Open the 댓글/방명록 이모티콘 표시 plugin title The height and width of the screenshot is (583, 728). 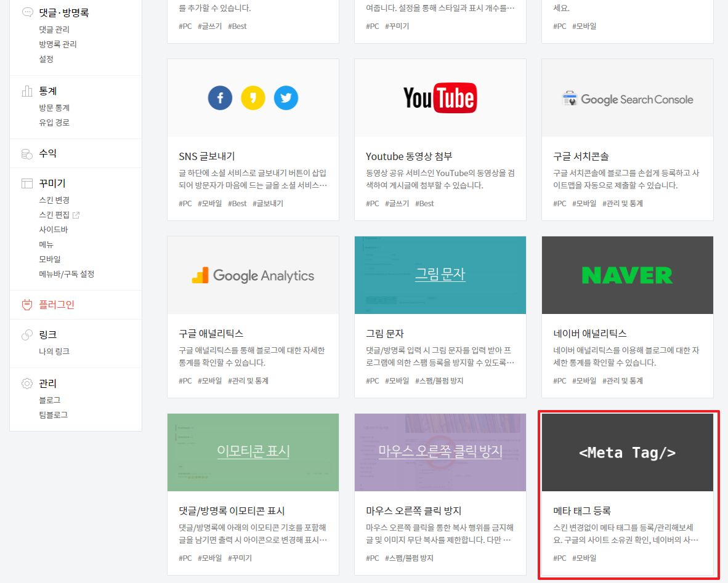pyautogui.click(x=232, y=511)
